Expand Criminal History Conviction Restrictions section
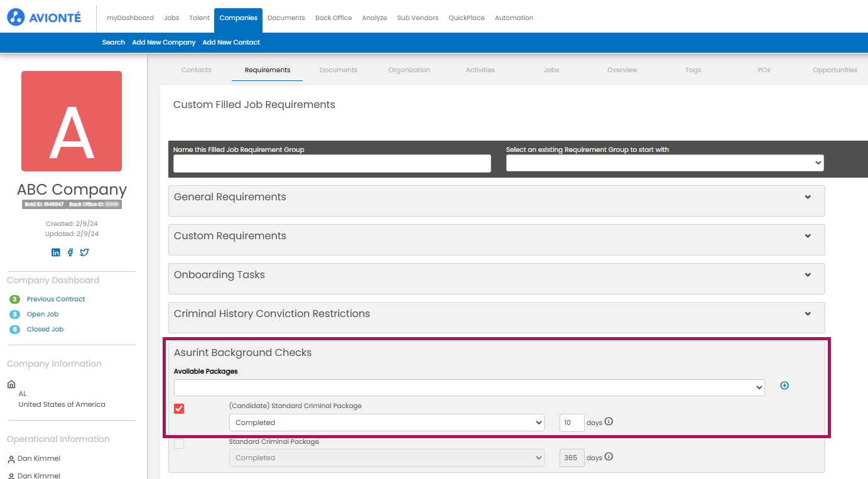Screen dimensions: 868x479 click(x=808, y=314)
